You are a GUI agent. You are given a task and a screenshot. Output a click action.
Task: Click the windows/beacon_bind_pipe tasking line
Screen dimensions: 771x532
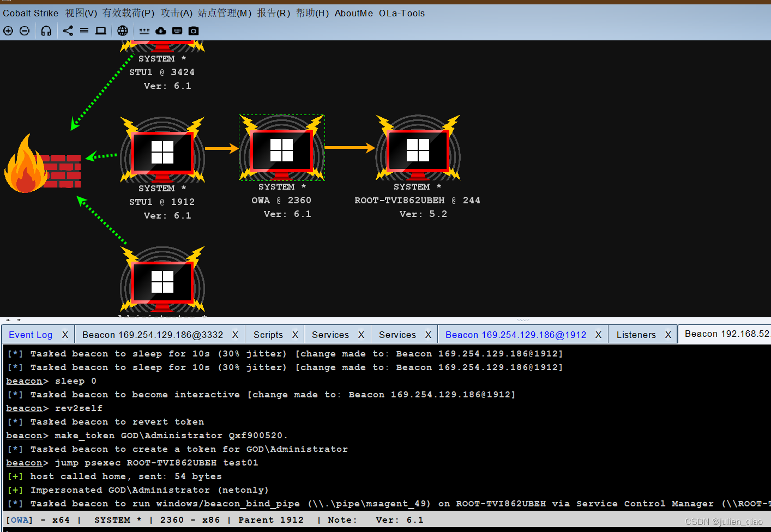pyautogui.click(x=388, y=504)
